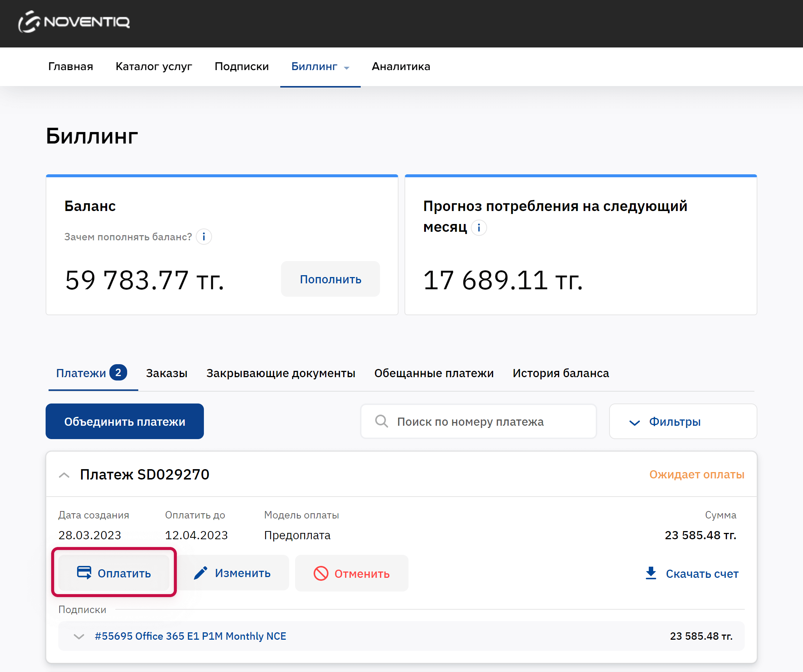Click the pencil Изменить icon
The height and width of the screenshot is (672, 803).
coord(200,573)
